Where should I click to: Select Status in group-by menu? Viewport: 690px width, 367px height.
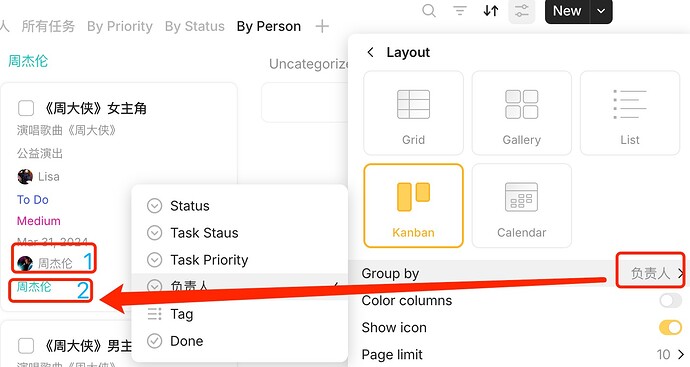pos(239,206)
